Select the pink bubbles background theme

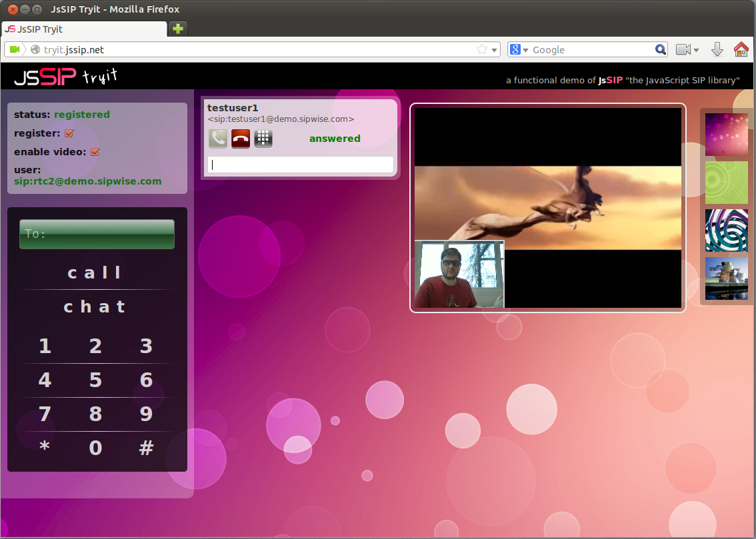coord(727,135)
